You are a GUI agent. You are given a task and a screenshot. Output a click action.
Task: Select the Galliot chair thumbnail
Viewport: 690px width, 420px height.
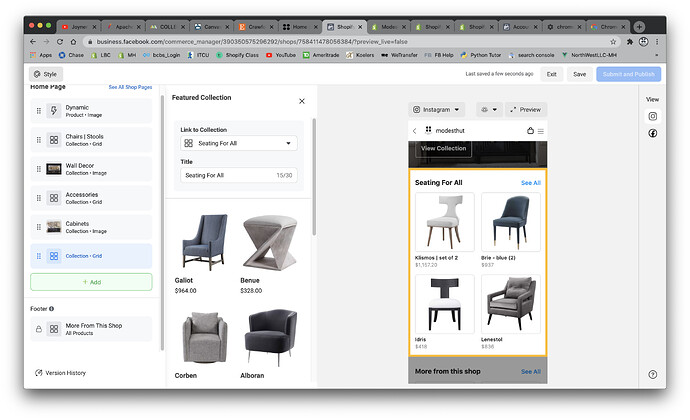click(x=206, y=241)
